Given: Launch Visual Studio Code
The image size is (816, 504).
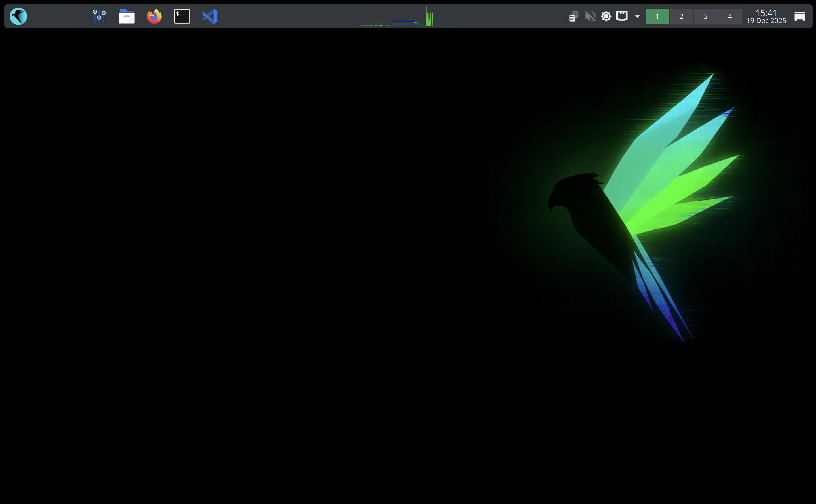Looking at the screenshot, I should coord(210,16).
